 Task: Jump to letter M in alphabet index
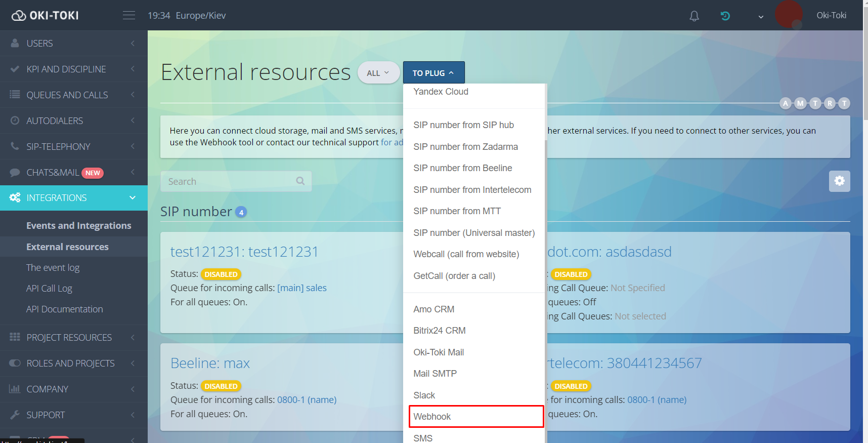coord(800,103)
